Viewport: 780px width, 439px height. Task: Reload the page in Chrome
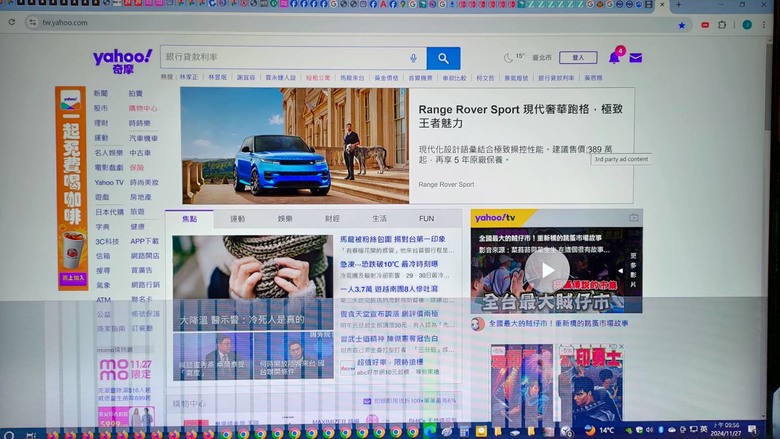pyautogui.click(x=12, y=22)
